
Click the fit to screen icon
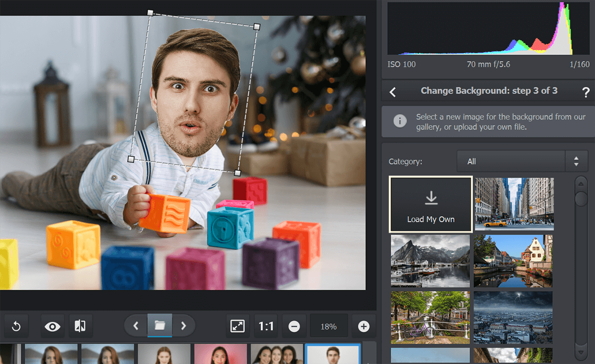pos(238,326)
